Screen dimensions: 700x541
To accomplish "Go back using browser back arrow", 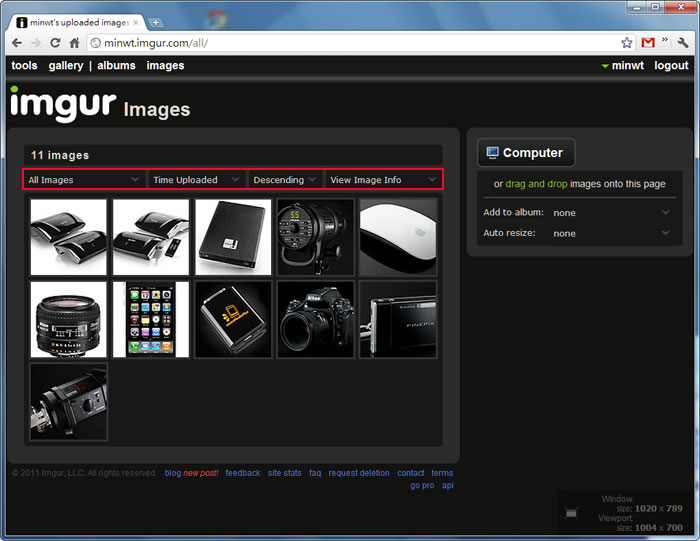I will tap(17, 43).
